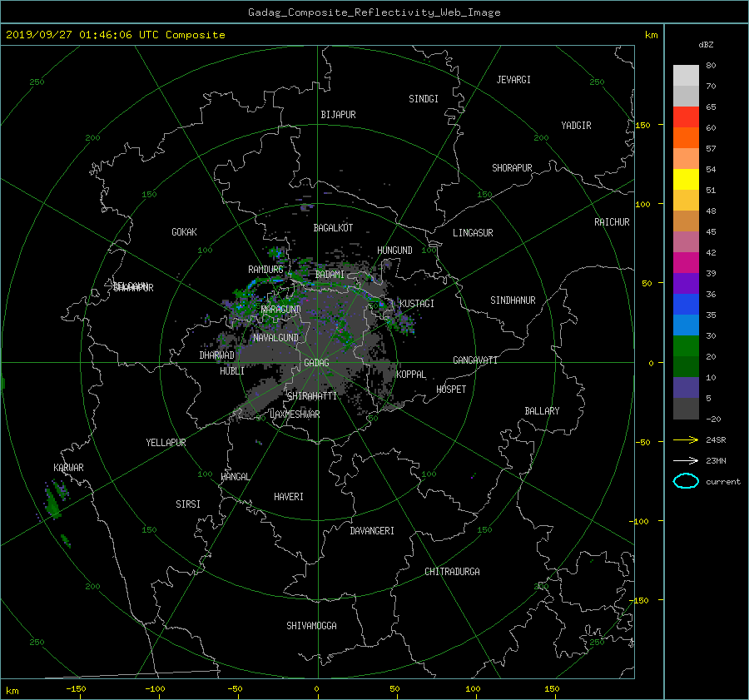
Task: Click the yellow 24SR arrow legend icon
Action: click(686, 439)
